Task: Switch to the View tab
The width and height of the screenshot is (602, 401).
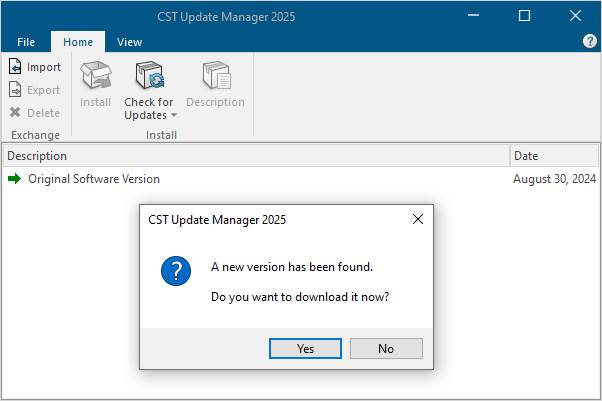Action: point(129,42)
